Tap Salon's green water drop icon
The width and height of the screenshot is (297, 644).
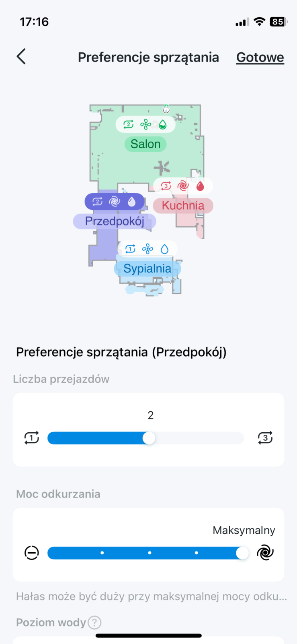[163, 125]
